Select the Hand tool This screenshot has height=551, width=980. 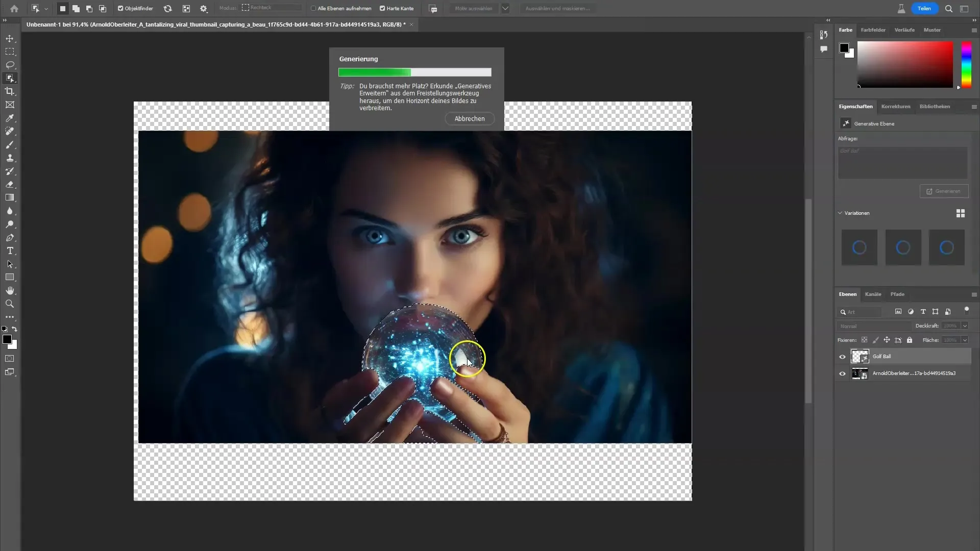pos(10,291)
